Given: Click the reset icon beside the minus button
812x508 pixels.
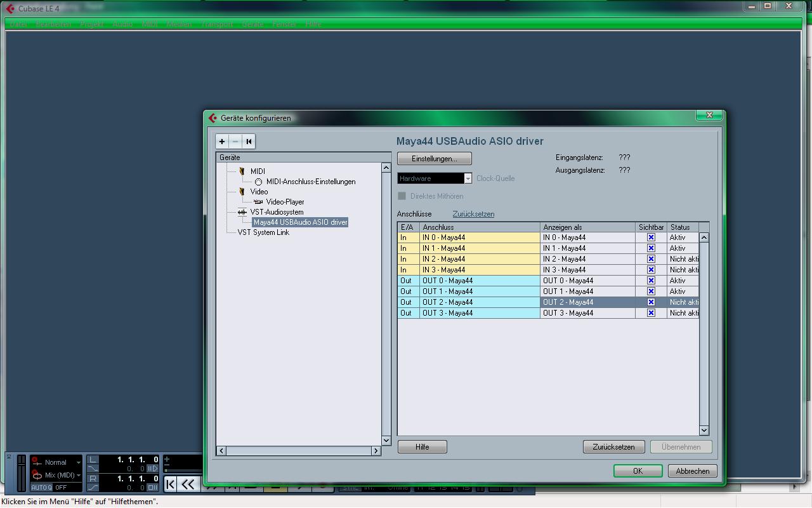Looking at the screenshot, I should 249,142.
